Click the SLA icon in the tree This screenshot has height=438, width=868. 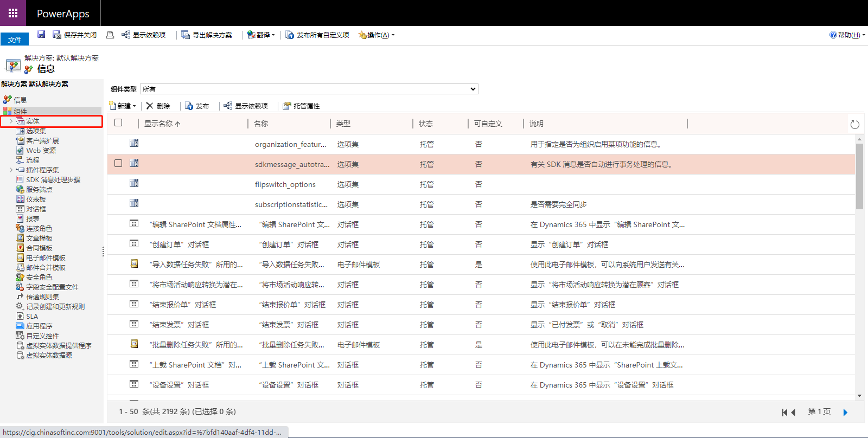[x=20, y=317]
